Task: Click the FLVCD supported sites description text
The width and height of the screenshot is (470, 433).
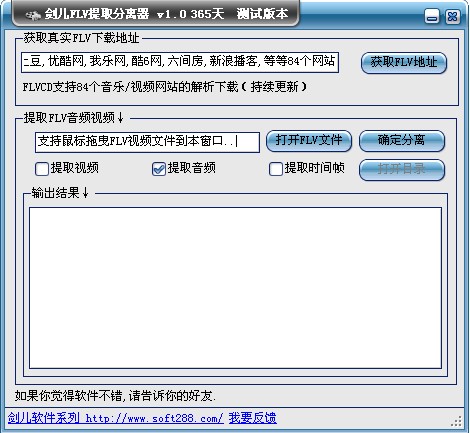Action: [164, 87]
